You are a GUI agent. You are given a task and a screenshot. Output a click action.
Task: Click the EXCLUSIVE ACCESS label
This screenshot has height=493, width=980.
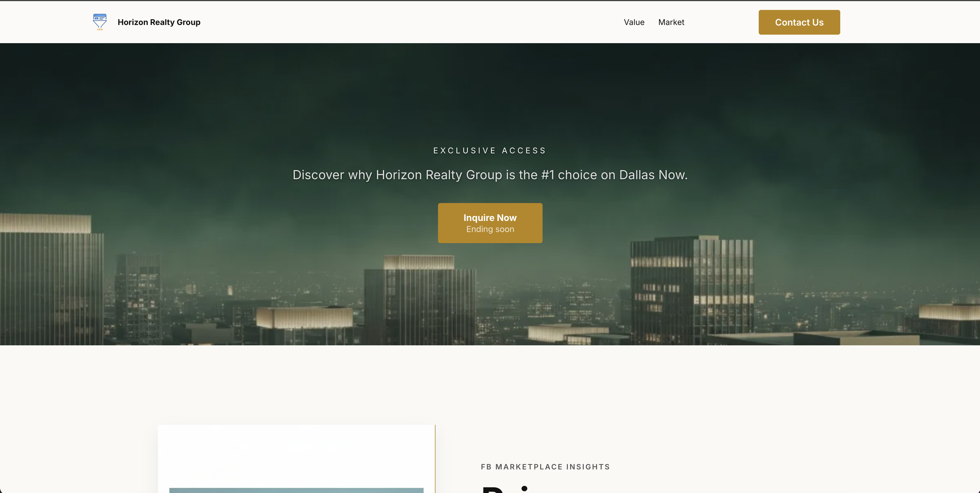point(490,151)
